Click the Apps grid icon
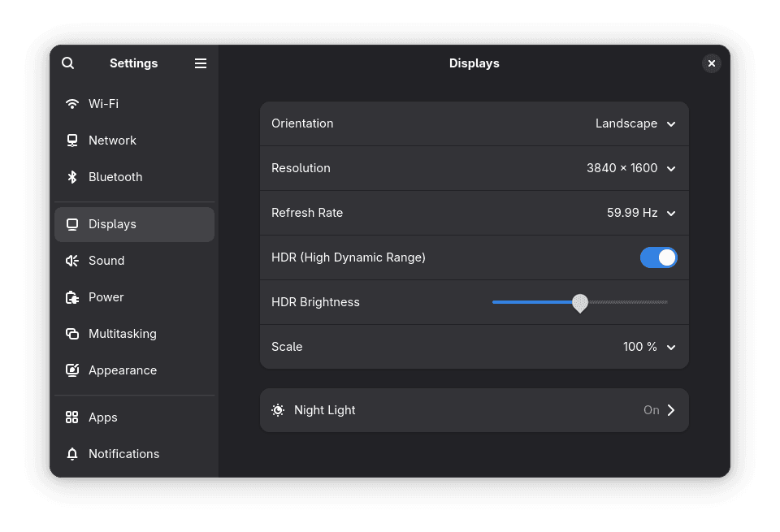Screen dimensions: 780x532 pyautogui.click(x=72, y=417)
